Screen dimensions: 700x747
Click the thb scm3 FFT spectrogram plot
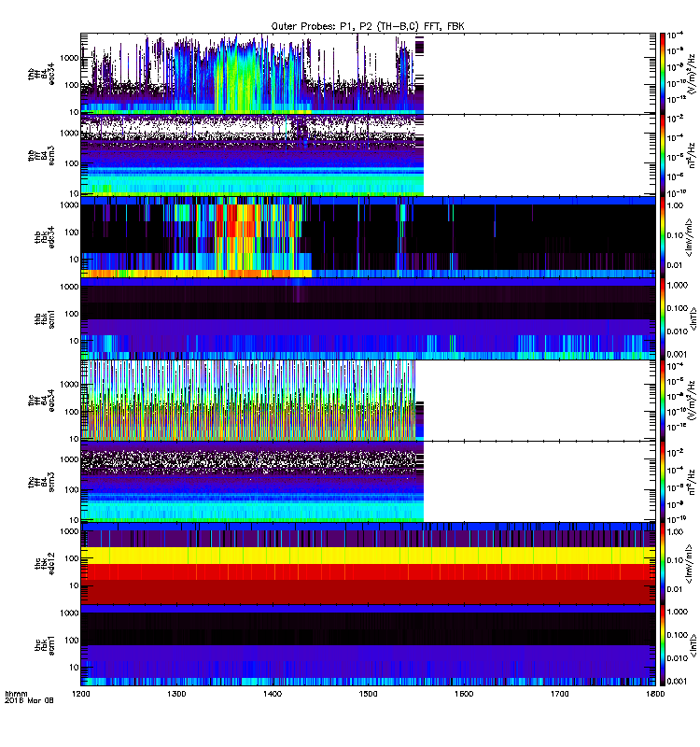pos(368,155)
